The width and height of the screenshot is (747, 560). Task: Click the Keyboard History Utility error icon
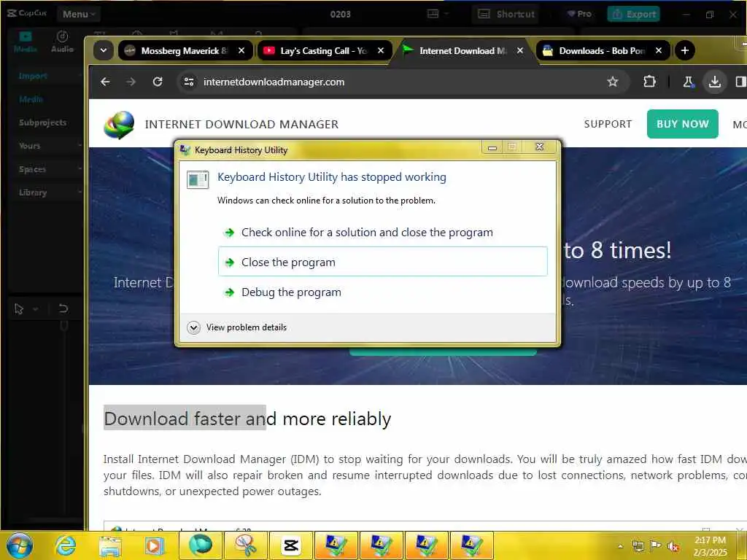coord(198,179)
